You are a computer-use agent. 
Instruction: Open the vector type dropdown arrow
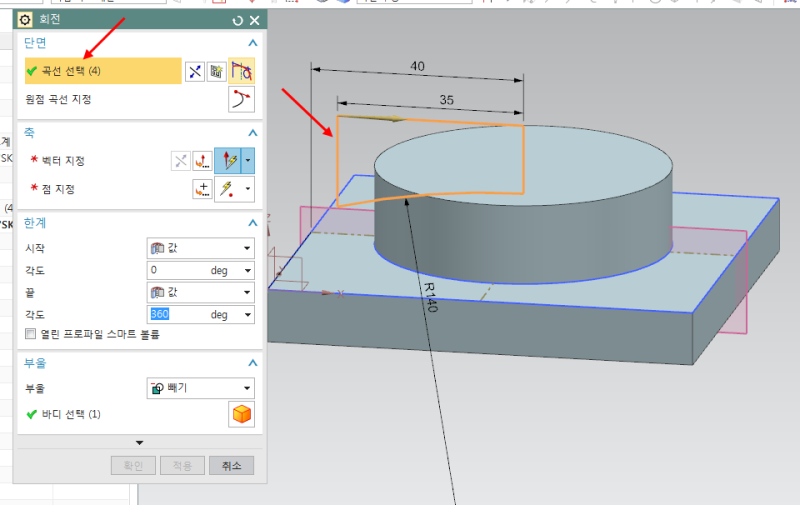pos(248,160)
